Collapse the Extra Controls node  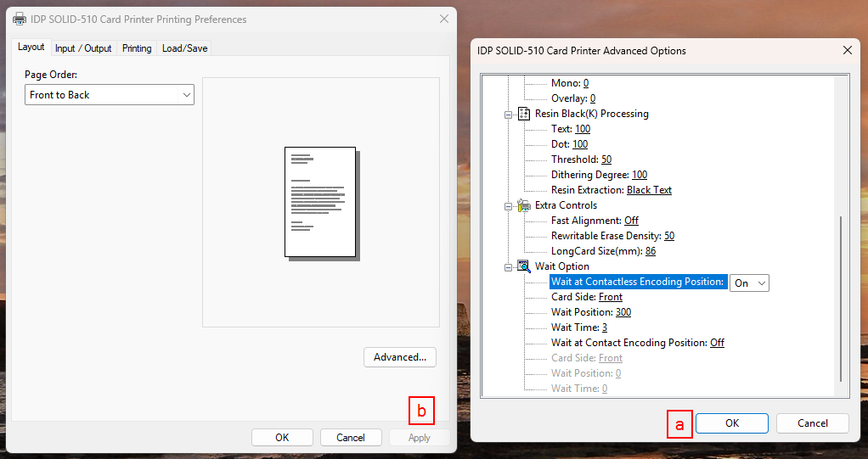click(x=508, y=207)
